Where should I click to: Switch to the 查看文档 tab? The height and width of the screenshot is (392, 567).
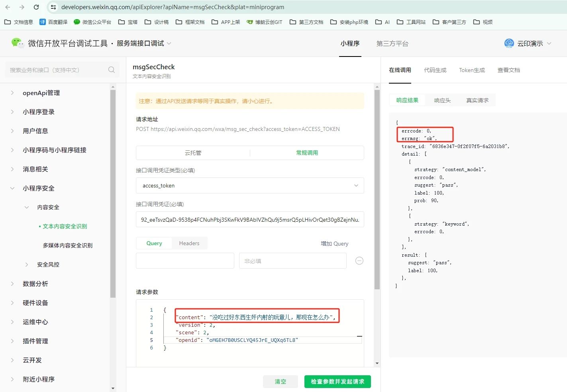pos(508,70)
